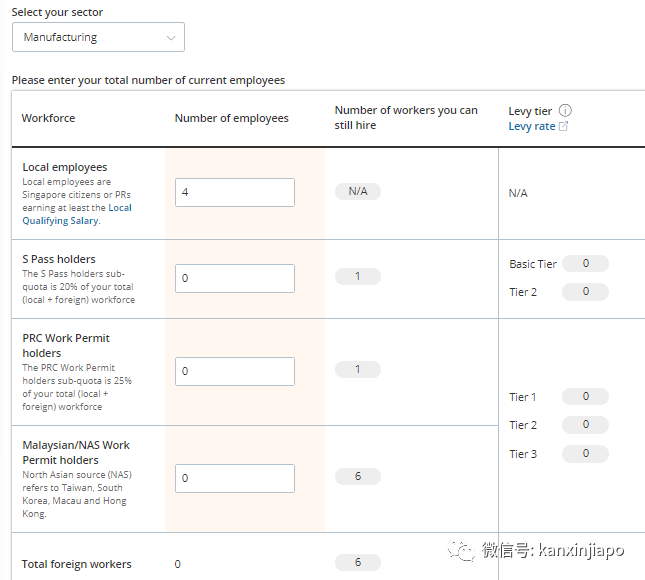Screen dimensions: 645x580
Task: Click the external link icon beside Levy rate
Action: pos(563,126)
